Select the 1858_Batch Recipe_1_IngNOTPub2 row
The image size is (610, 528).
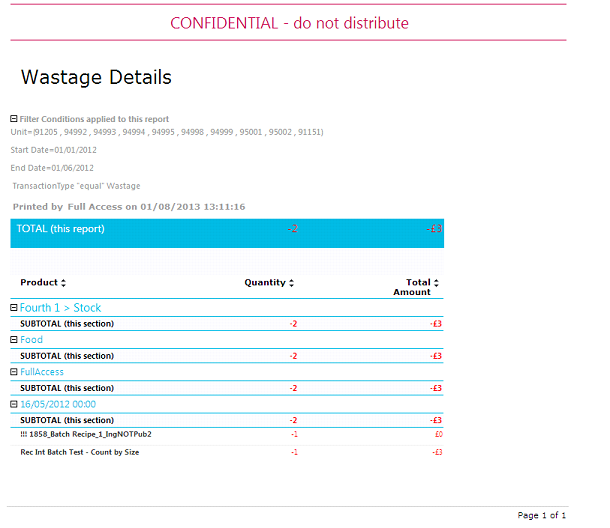86,435
